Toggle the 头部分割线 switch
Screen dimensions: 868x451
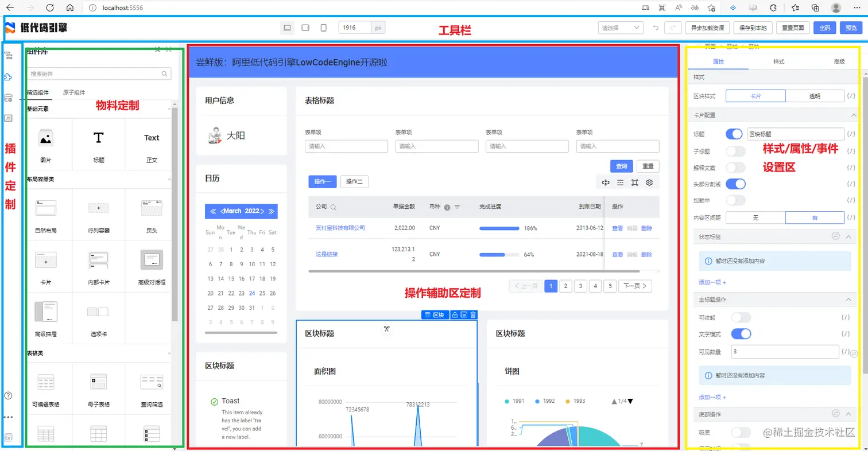point(735,184)
